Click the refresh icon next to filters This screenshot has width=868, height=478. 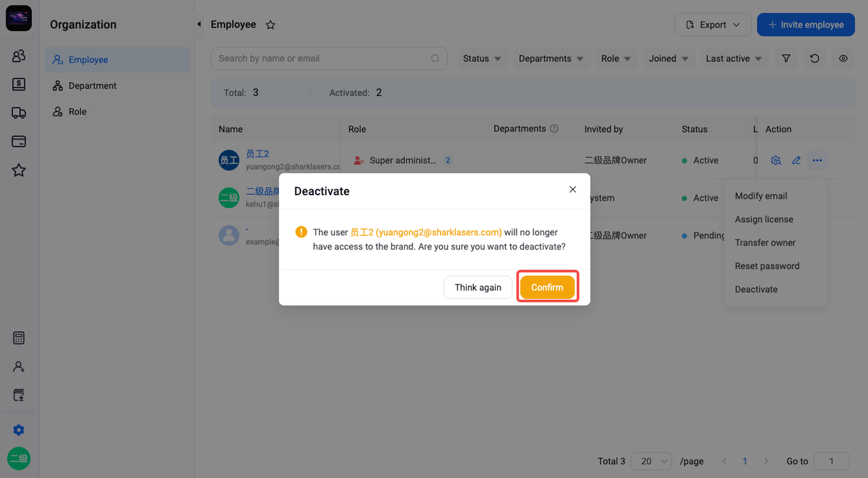click(814, 59)
